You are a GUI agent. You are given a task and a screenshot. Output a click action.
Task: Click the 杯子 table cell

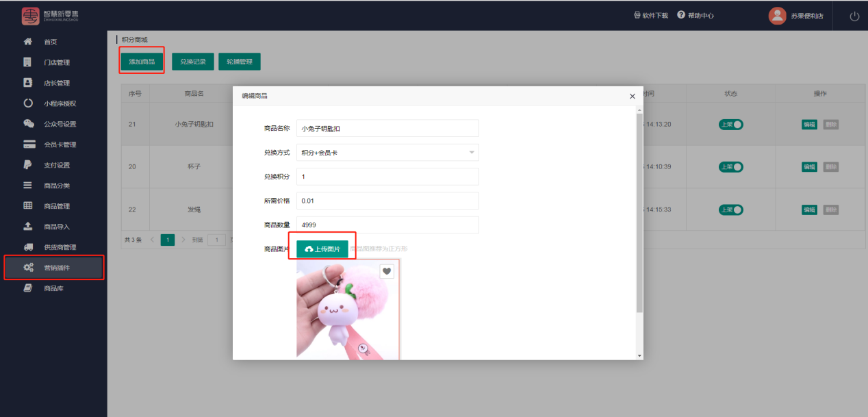194,167
